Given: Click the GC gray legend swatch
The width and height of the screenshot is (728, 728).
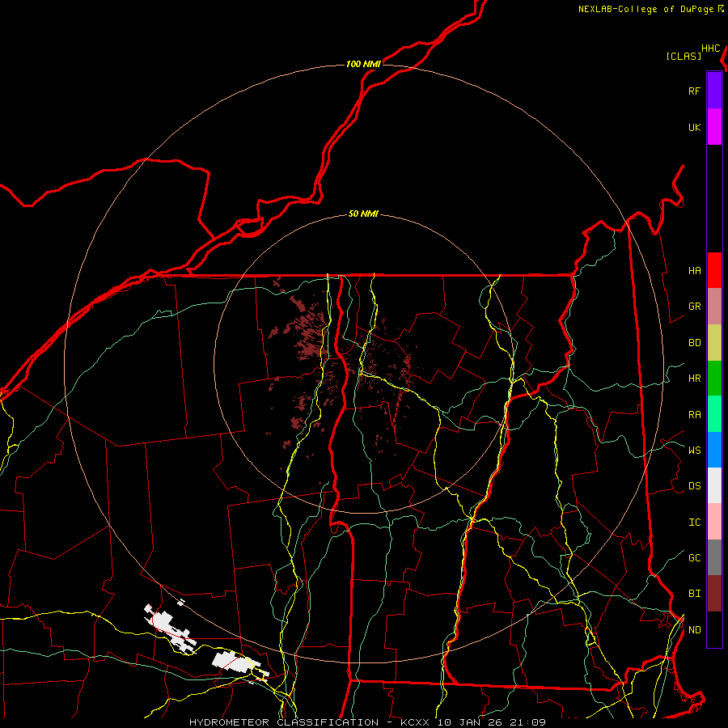Looking at the screenshot, I should [714, 557].
